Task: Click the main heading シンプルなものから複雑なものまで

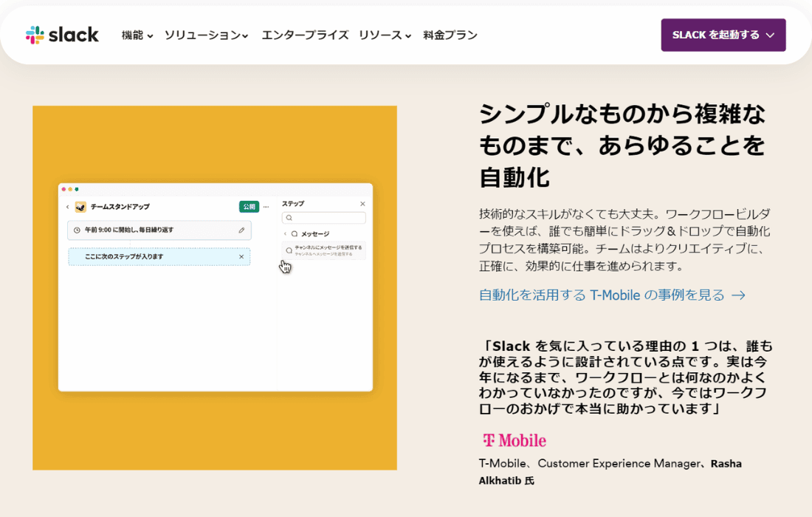Action: (622, 145)
